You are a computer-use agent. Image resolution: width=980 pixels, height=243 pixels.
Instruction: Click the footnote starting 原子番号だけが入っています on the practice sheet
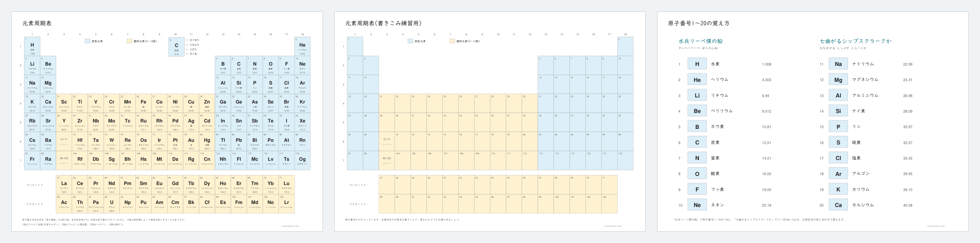(403, 220)
